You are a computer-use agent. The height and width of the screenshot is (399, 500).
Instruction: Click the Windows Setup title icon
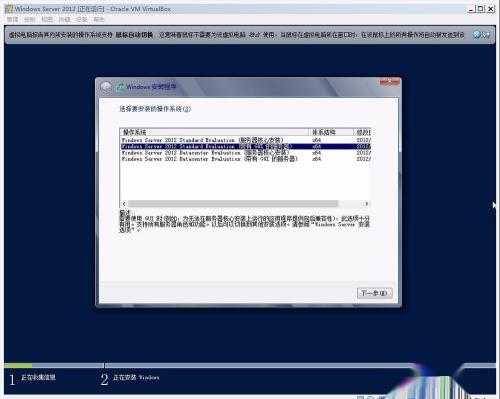tap(120, 87)
